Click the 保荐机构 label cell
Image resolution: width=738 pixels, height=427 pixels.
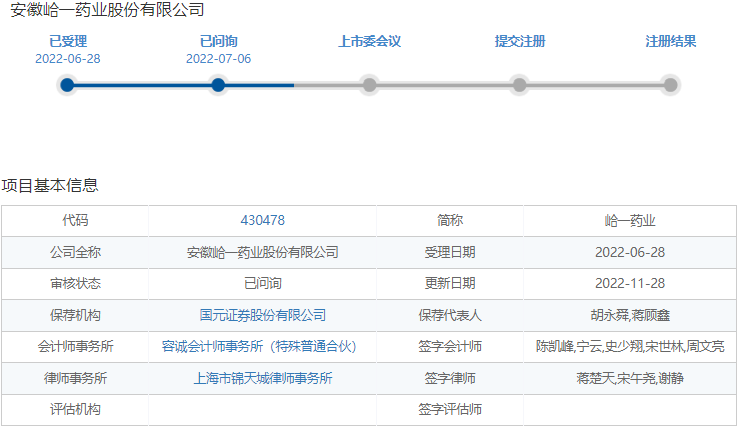(75, 315)
